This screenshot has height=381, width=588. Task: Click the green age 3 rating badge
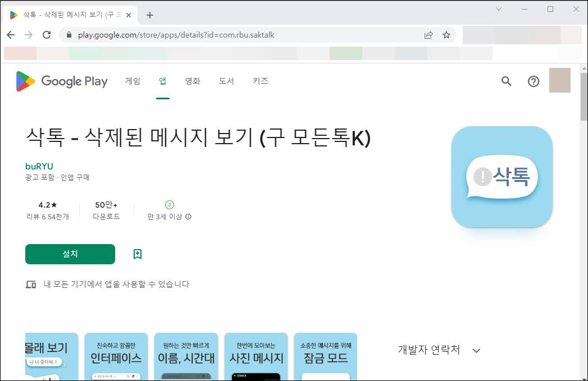coord(170,205)
